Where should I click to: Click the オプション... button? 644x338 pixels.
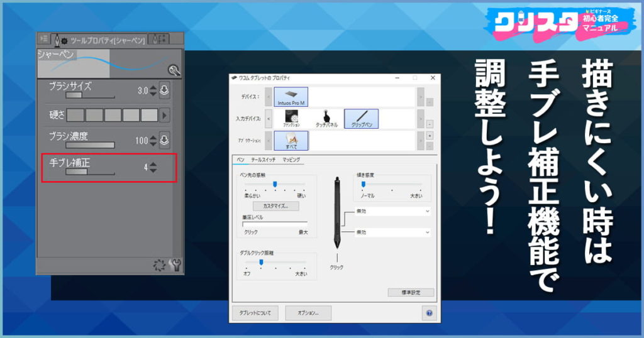308,313
